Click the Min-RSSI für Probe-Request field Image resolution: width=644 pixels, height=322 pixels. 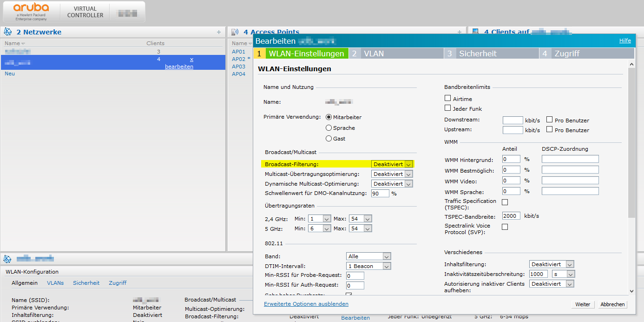pyautogui.click(x=355, y=275)
